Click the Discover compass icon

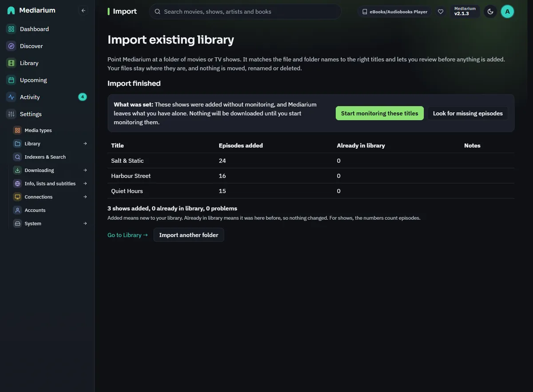coord(11,46)
